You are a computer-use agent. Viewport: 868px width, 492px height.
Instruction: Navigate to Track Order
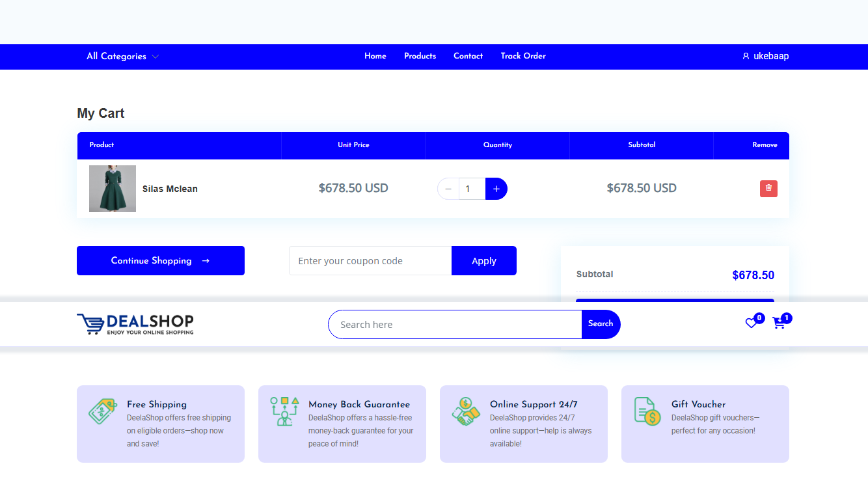point(523,56)
